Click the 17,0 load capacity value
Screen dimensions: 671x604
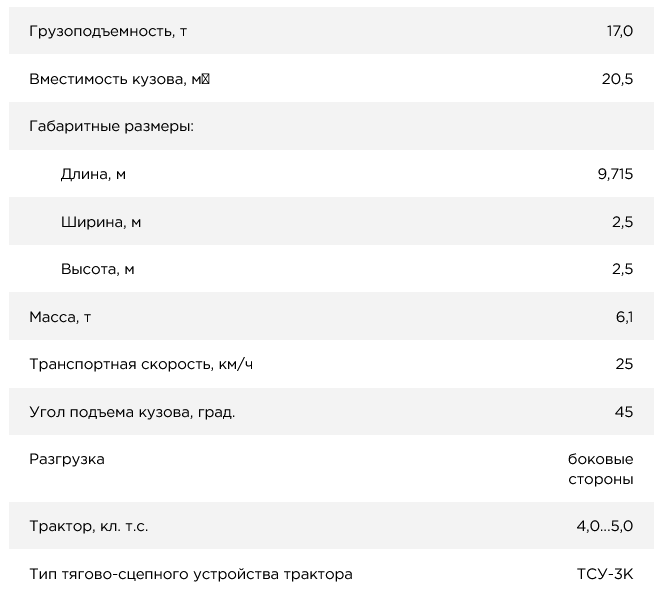tap(619, 31)
